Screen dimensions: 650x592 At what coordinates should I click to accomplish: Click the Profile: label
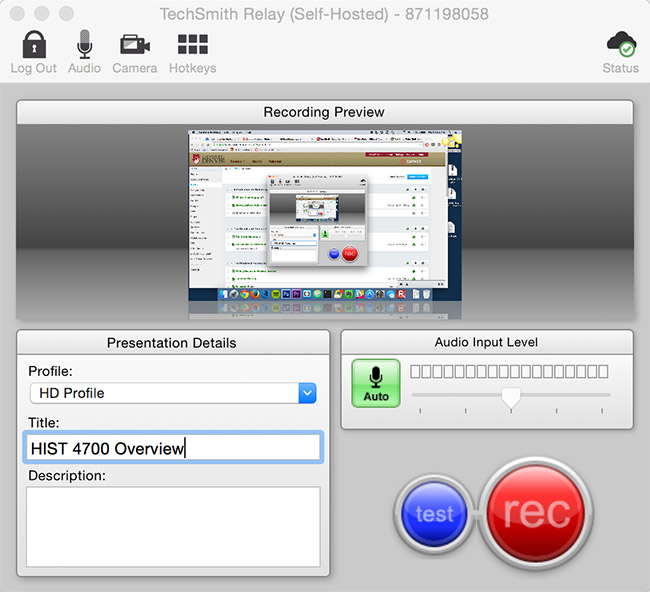[x=51, y=371]
